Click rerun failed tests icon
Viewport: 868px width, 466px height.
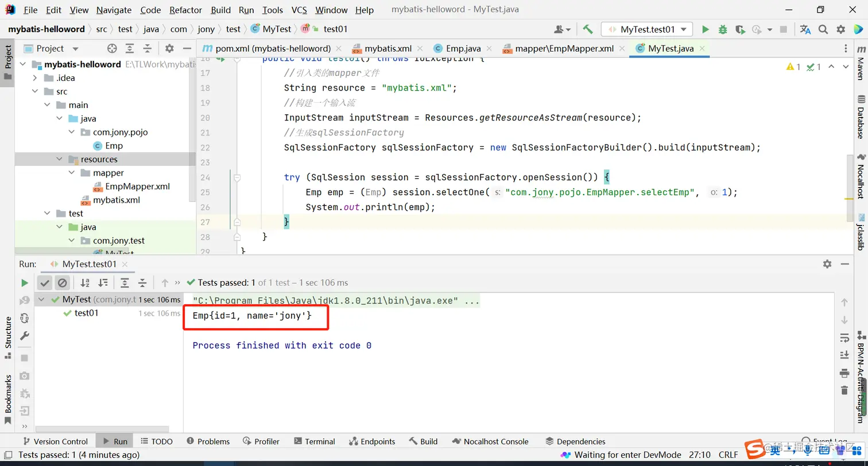(x=24, y=300)
